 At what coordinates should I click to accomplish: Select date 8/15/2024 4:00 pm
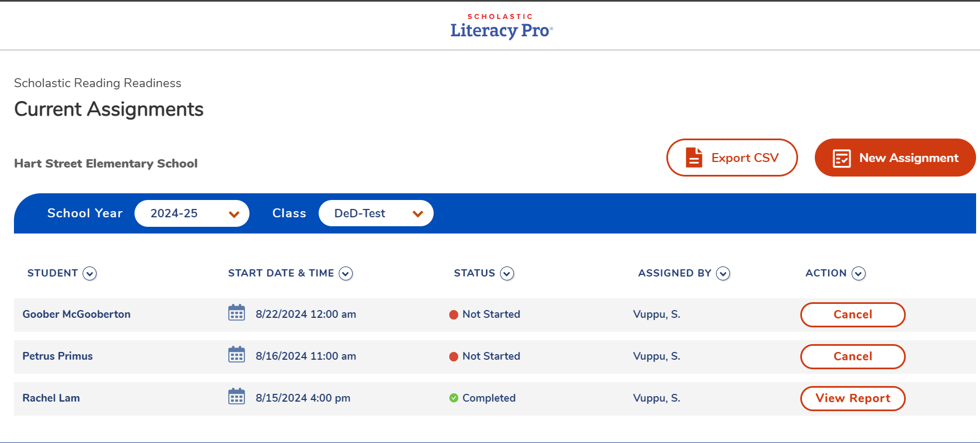(303, 398)
